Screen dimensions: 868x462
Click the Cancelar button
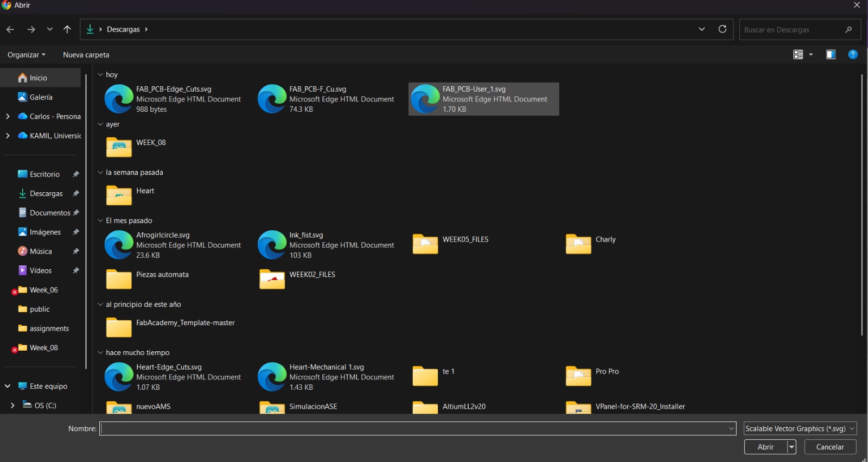(x=830, y=447)
